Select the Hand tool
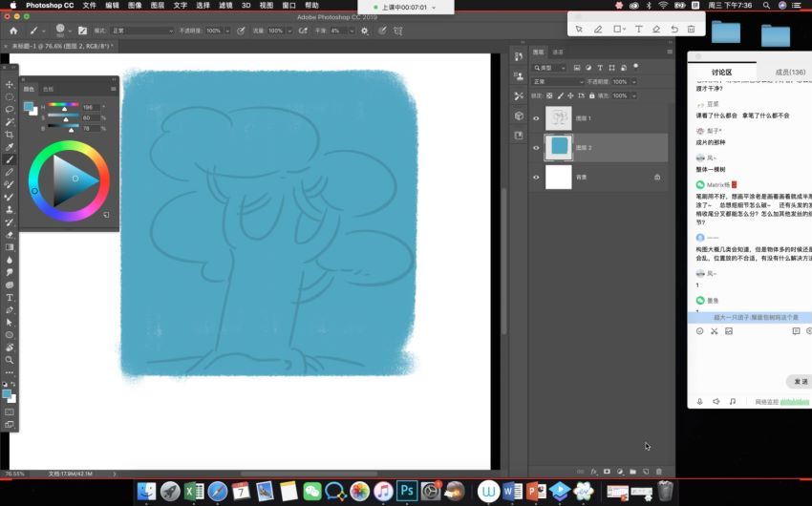The image size is (812, 506). click(10, 348)
